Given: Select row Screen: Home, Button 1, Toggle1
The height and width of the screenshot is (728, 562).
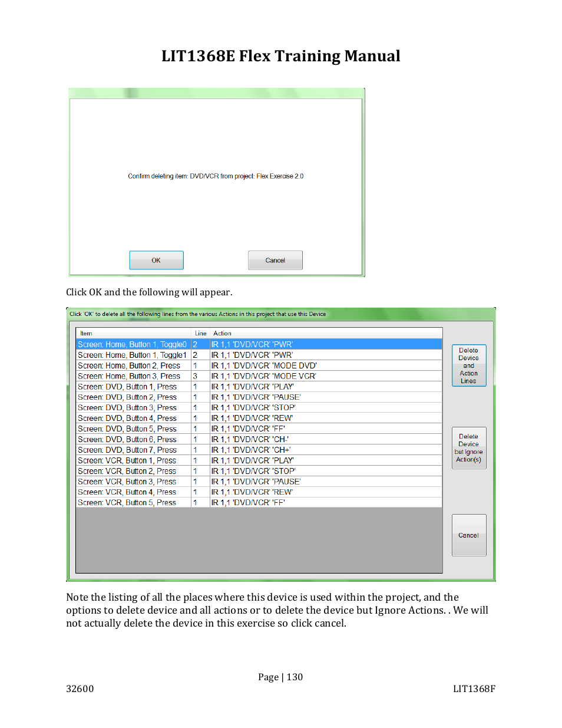Looking at the screenshot, I should point(259,355).
